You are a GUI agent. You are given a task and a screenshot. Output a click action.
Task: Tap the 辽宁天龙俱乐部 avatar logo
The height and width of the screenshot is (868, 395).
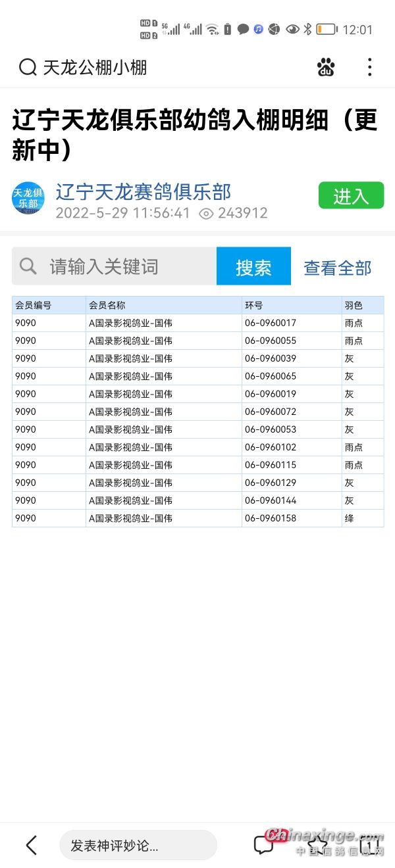coord(28,198)
